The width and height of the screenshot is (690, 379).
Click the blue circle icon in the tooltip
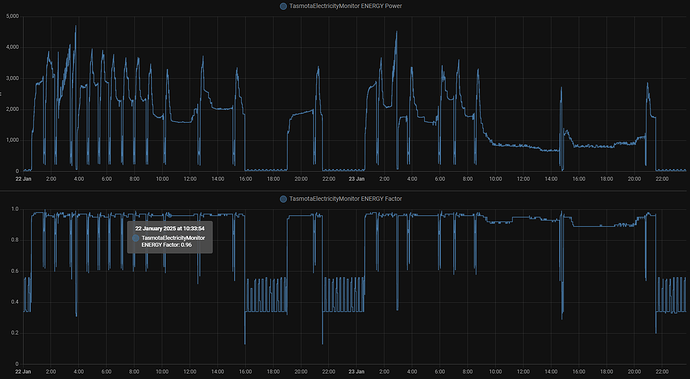136,238
